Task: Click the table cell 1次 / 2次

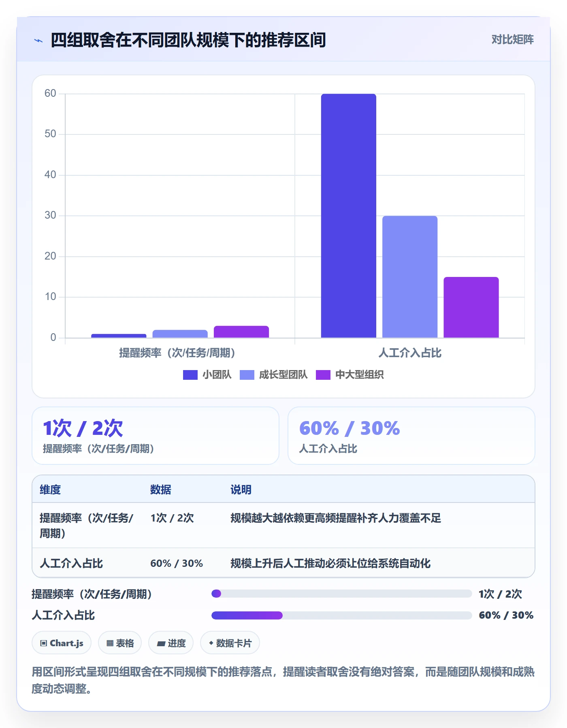Action: point(172,518)
